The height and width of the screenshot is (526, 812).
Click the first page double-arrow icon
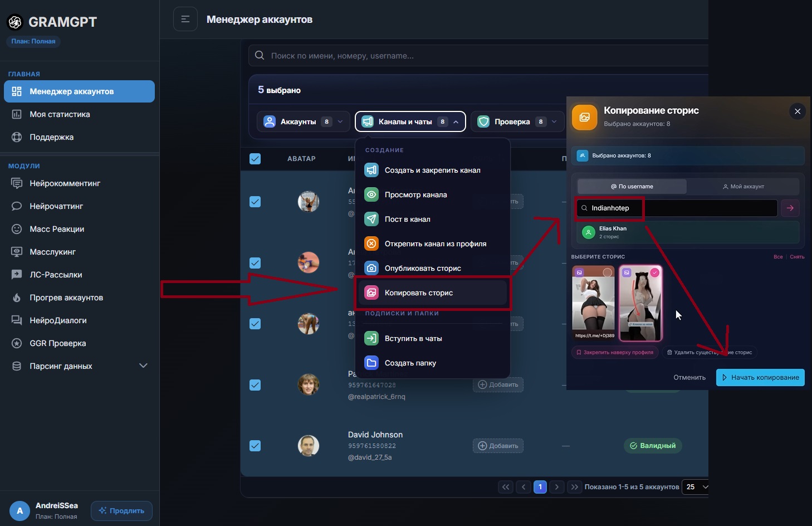click(506, 487)
